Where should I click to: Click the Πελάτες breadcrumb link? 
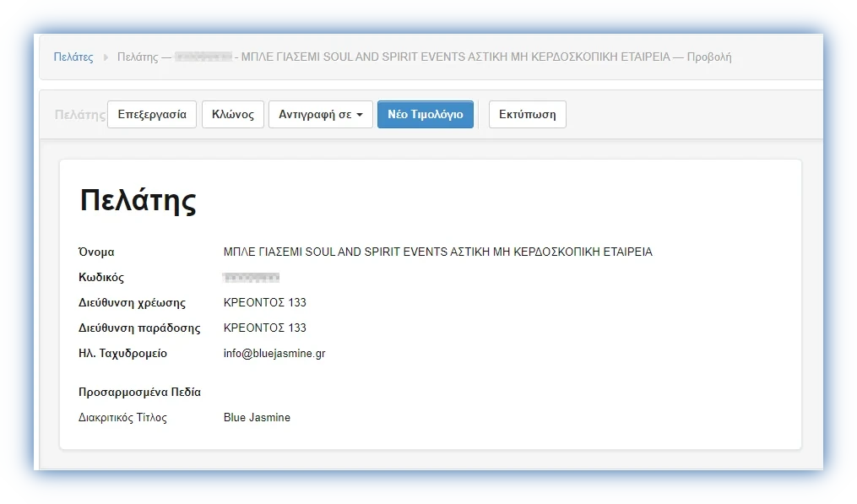(73, 57)
